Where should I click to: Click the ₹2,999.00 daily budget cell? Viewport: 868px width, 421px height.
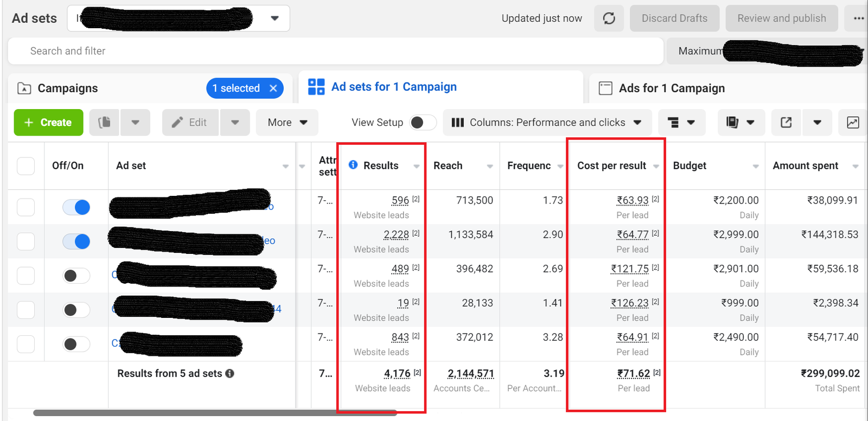(736, 234)
